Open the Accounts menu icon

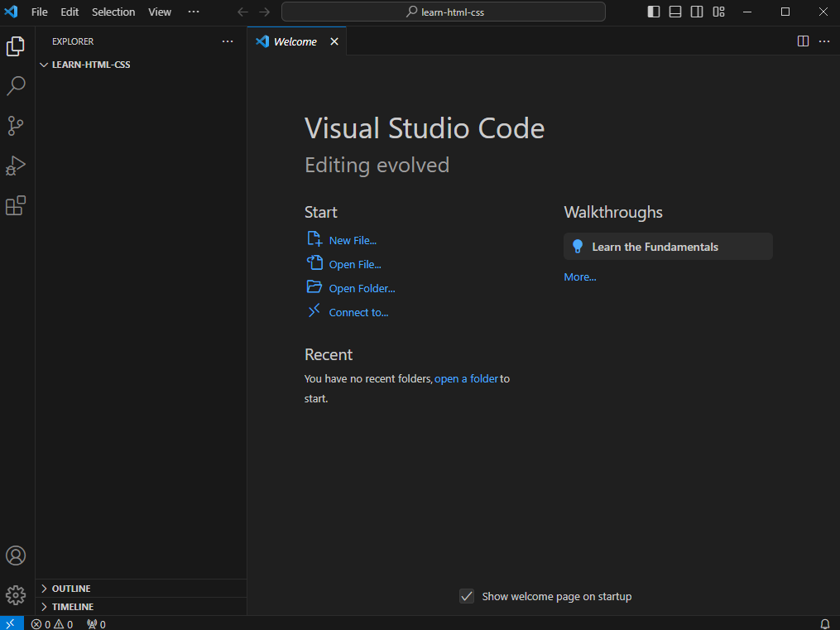[x=16, y=555]
